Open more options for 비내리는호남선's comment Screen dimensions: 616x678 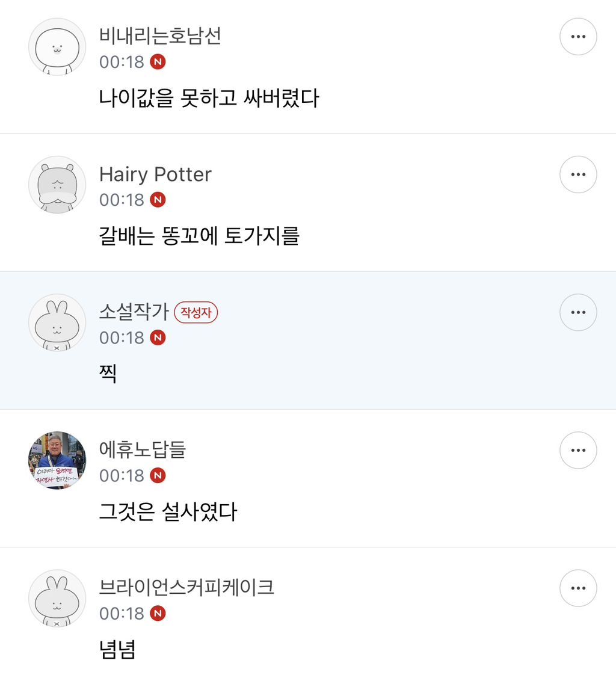pos(578,37)
